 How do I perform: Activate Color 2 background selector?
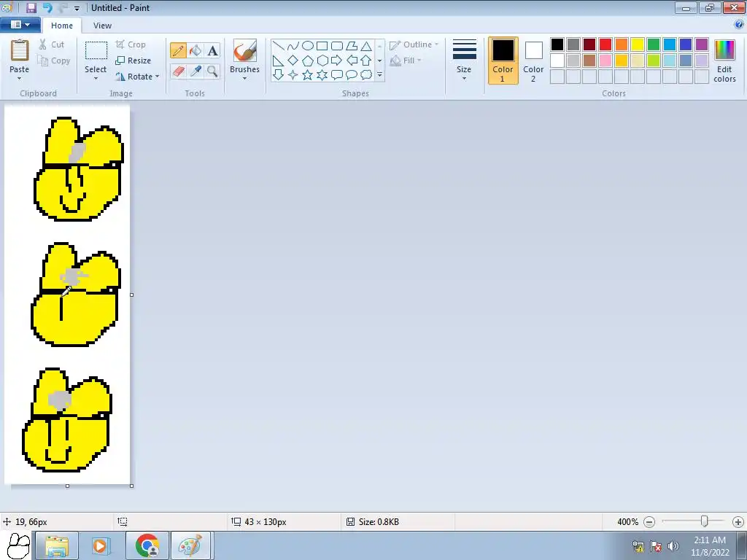(533, 61)
